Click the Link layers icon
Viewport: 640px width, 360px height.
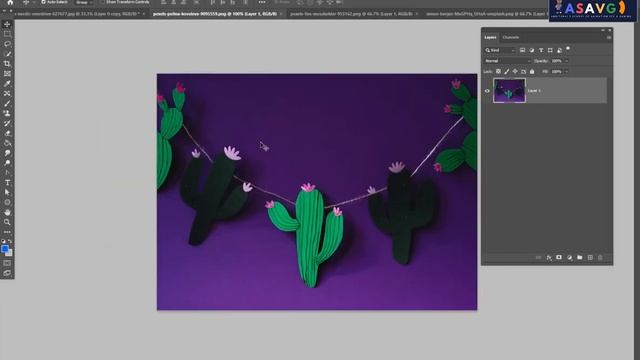coord(538,258)
